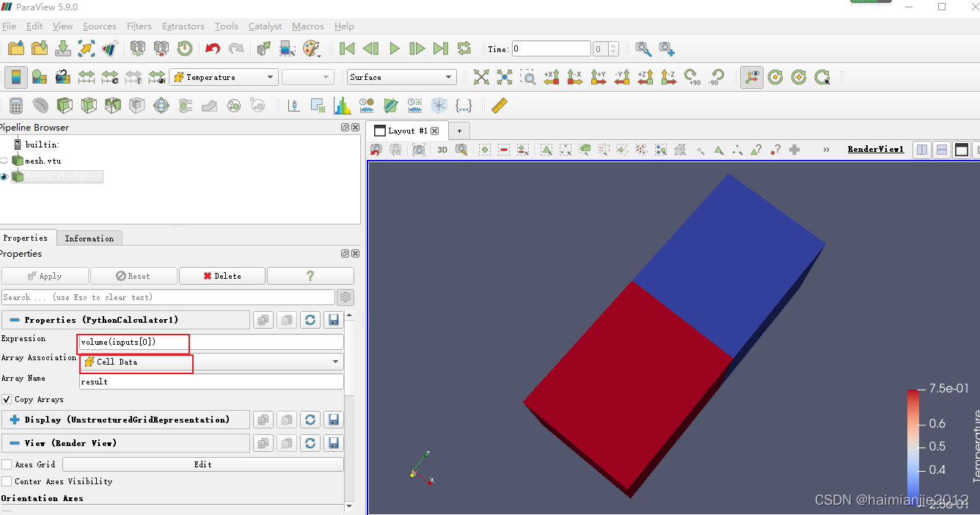This screenshot has width=980, height=515.
Task: Collapse the View (Render View) section
Action: (15, 443)
